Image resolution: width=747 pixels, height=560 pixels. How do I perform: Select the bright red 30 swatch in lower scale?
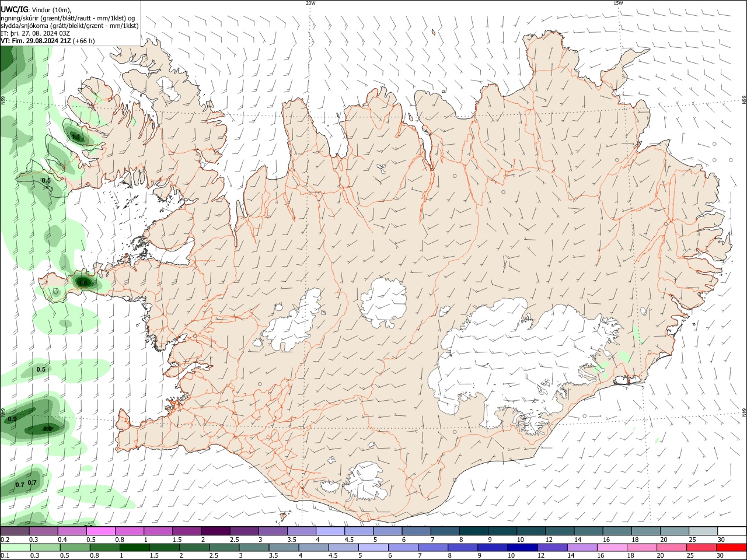[731, 547]
